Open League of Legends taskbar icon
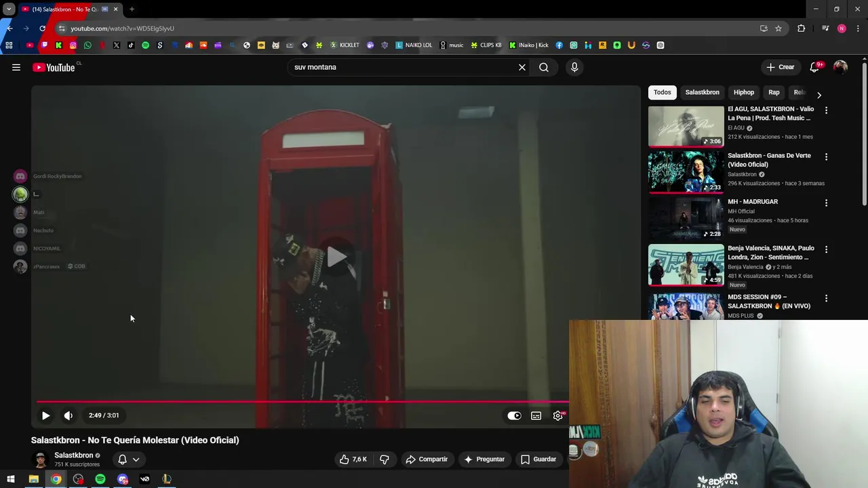This screenshot has width=868, height=488. pyautogui.click(x=167, y=479)
